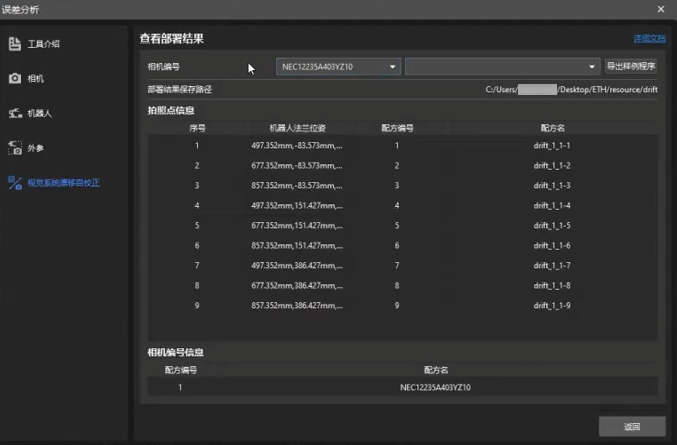Click 配方名 header in camera number info table
This screenshot has width=677, height=445.
[436, 370]
